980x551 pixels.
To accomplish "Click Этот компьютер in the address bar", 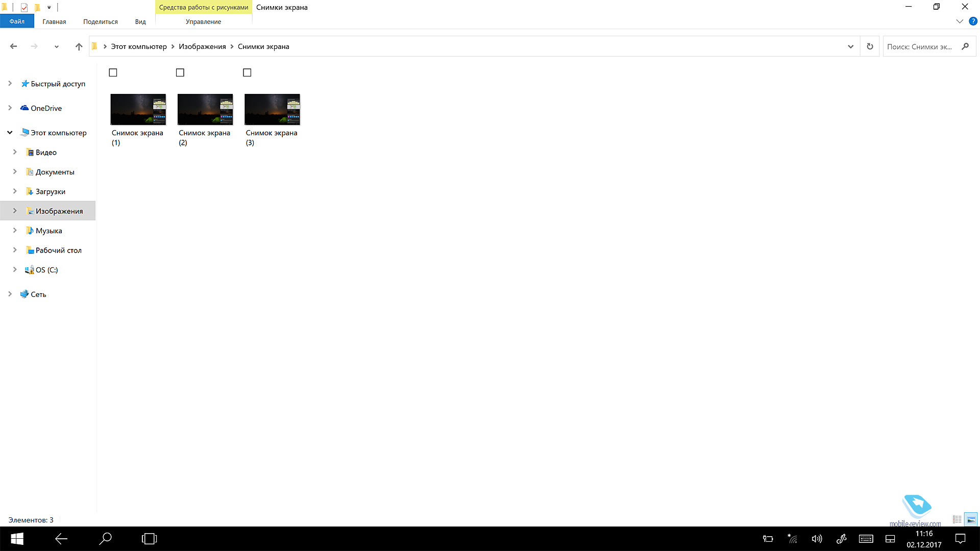I will pyautogui.click(x=139, y=46).
